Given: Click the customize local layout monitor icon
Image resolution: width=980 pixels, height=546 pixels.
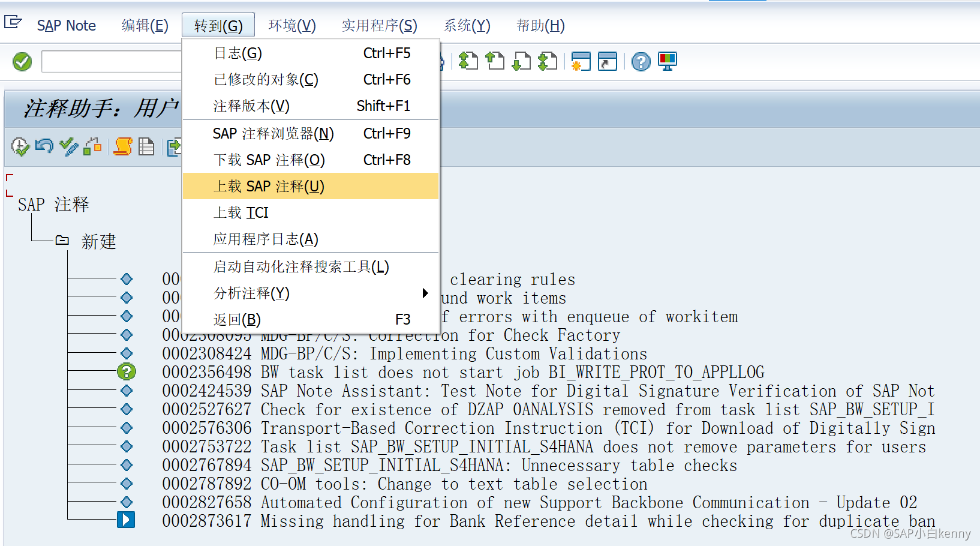Looking at the screenshot, I should pos(668,61).
